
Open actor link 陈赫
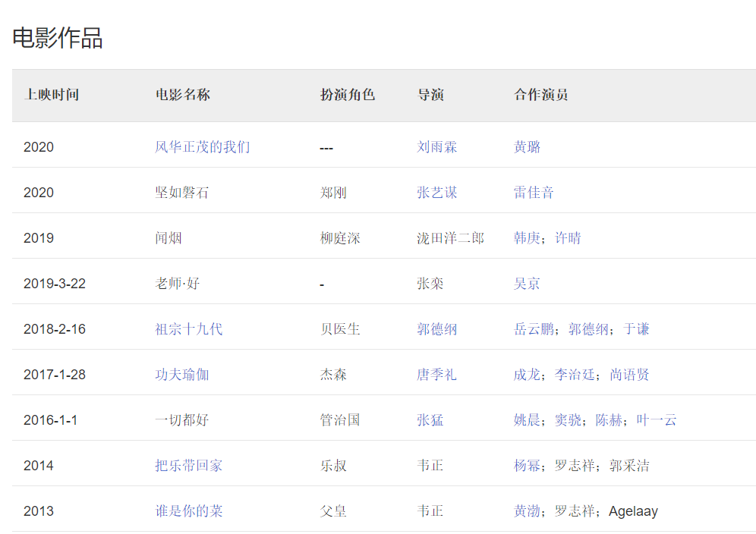[609, 419]
